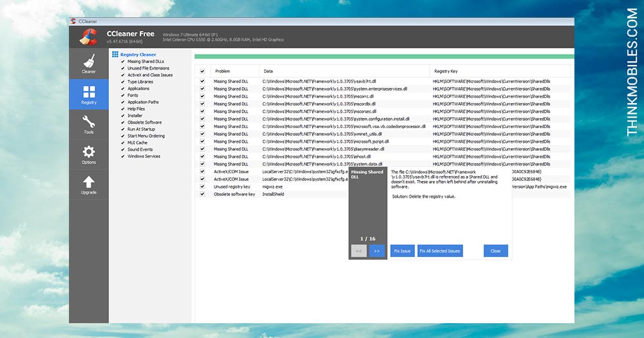Uncheck the InstallShield obsolete software row

(x=202, y=194)
